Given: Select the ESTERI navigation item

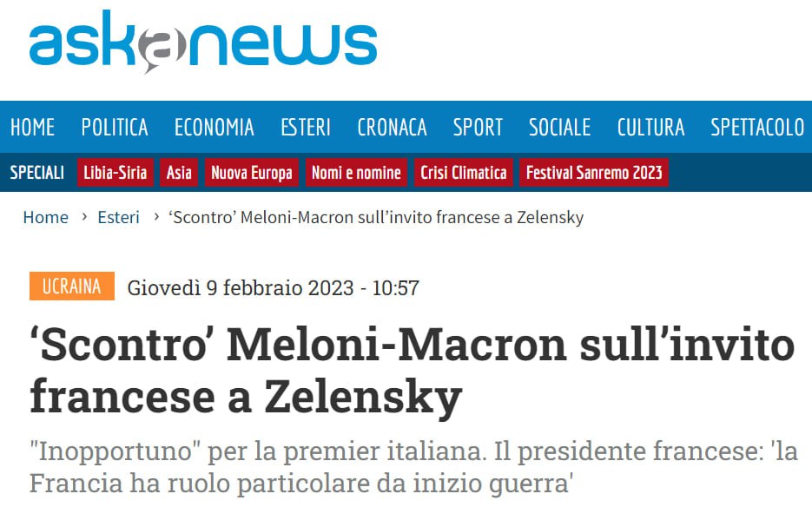Looking at the screenshot, I should [x=306, y=128].
